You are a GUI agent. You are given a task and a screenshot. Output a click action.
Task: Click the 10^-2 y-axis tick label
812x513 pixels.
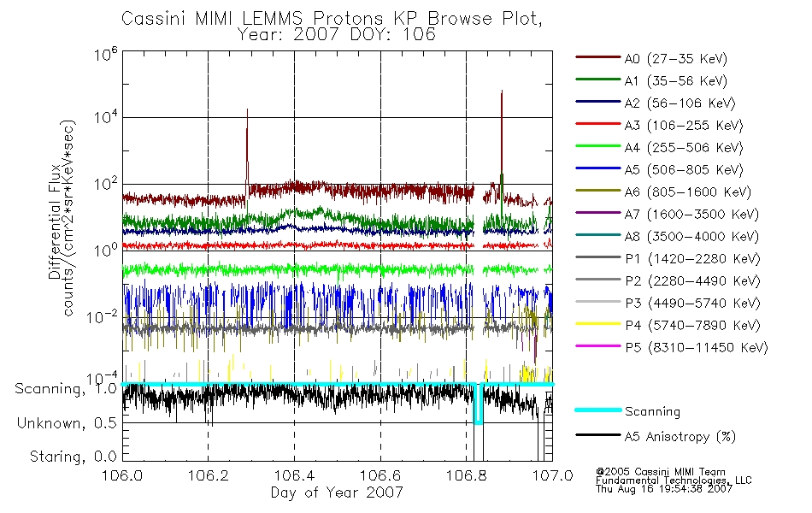click(103, 316)
